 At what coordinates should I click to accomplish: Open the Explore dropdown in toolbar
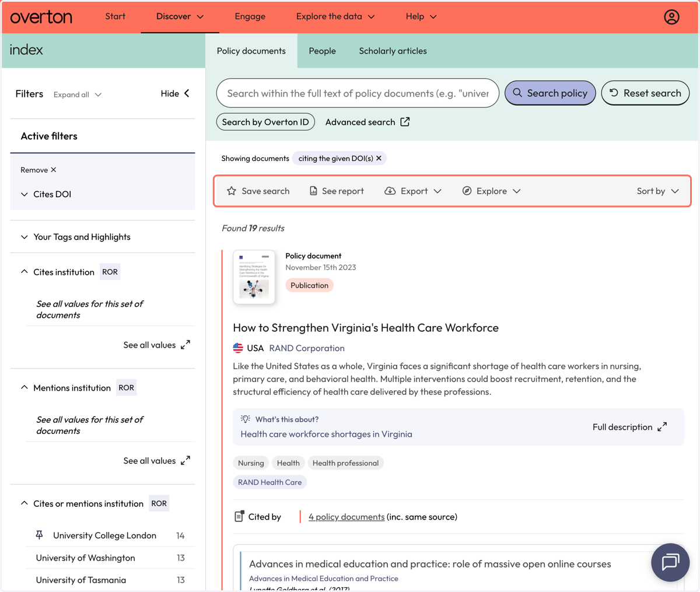[x=492, y=191]
